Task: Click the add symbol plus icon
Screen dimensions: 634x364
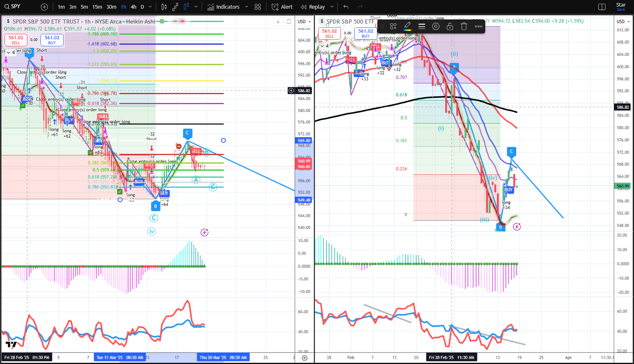Action: pyautogui.click(x=44, y=7)
